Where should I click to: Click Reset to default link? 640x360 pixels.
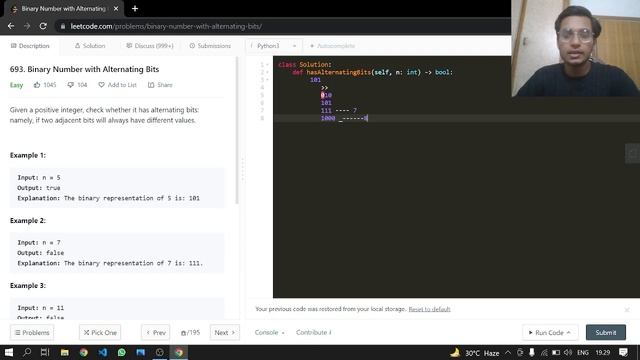pyautogui.click(x=429, y=309)
